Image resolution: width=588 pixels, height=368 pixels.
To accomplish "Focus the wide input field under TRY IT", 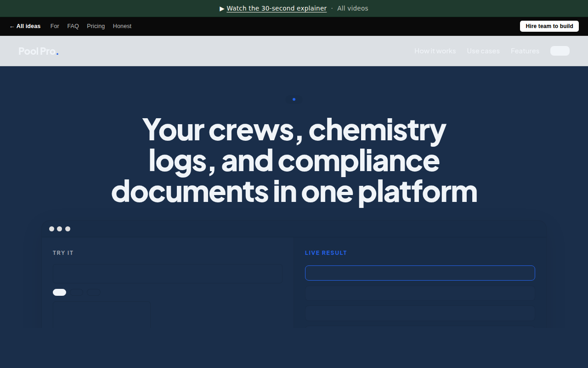I will click(x=168, y=273).
